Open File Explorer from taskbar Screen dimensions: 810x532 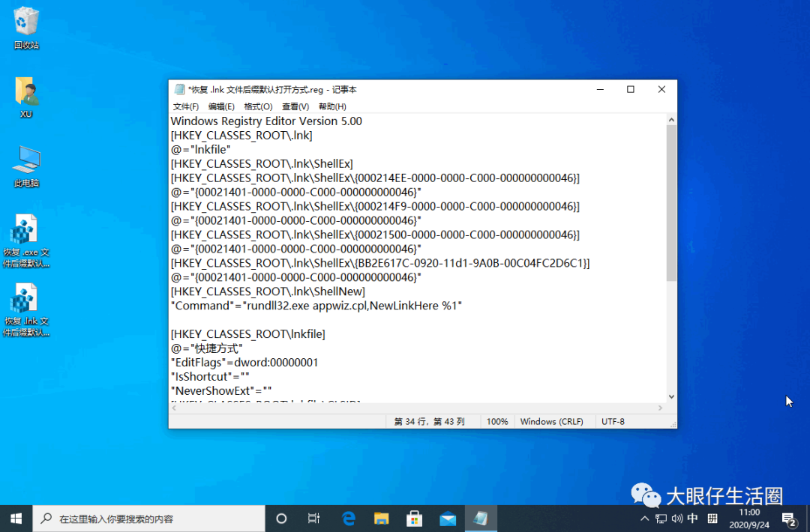(381, 519)
